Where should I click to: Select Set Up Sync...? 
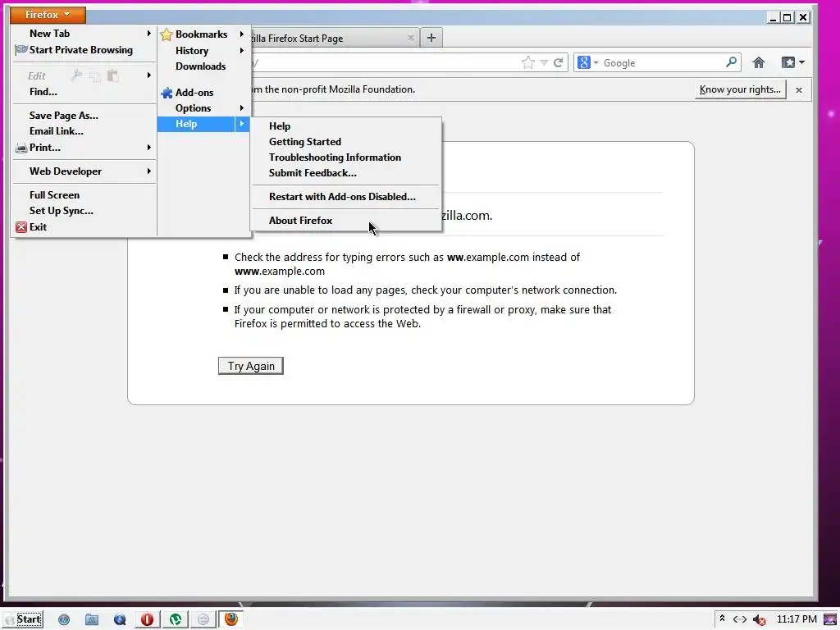coord(61,211)
